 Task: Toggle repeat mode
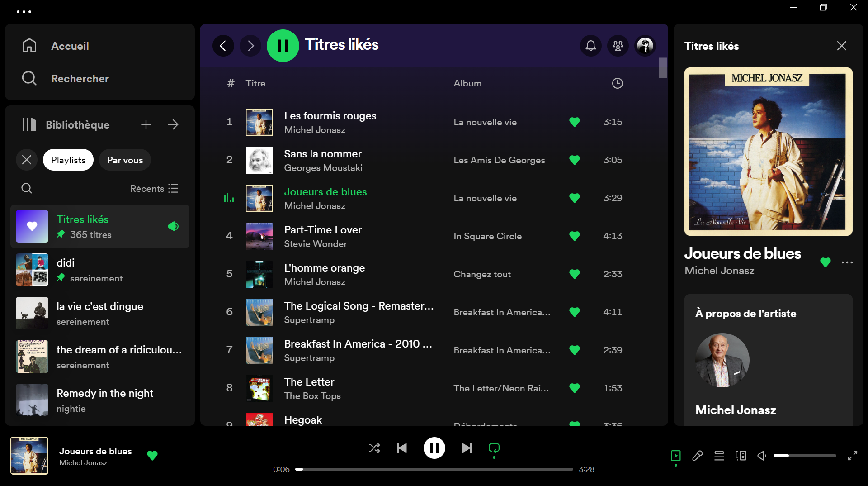point(494,448)
